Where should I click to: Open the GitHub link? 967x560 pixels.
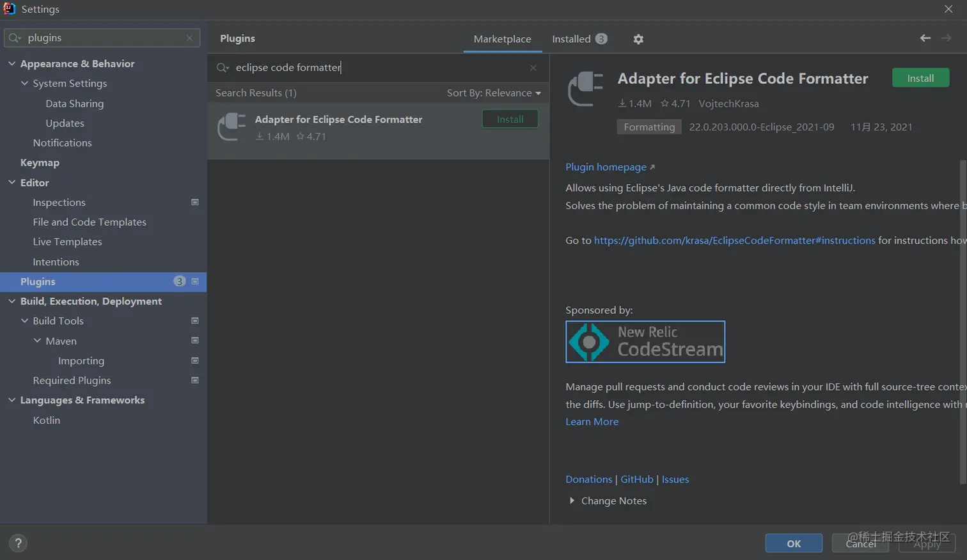click(637, 479)
